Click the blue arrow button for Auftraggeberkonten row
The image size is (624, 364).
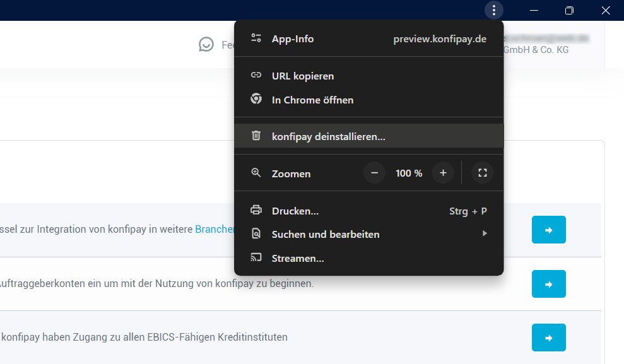[x=548, y=284]
